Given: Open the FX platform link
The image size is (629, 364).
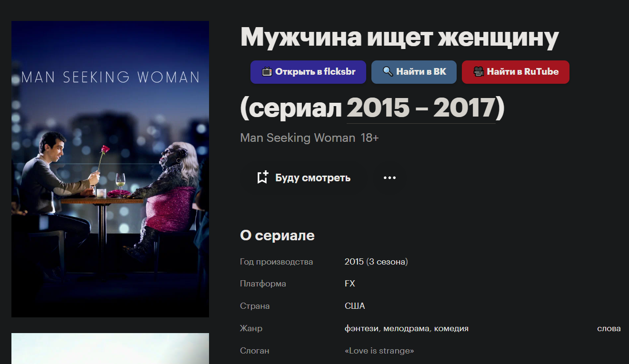Looking at the screenshot, I should pyautogui.click(x=350, y=284).
